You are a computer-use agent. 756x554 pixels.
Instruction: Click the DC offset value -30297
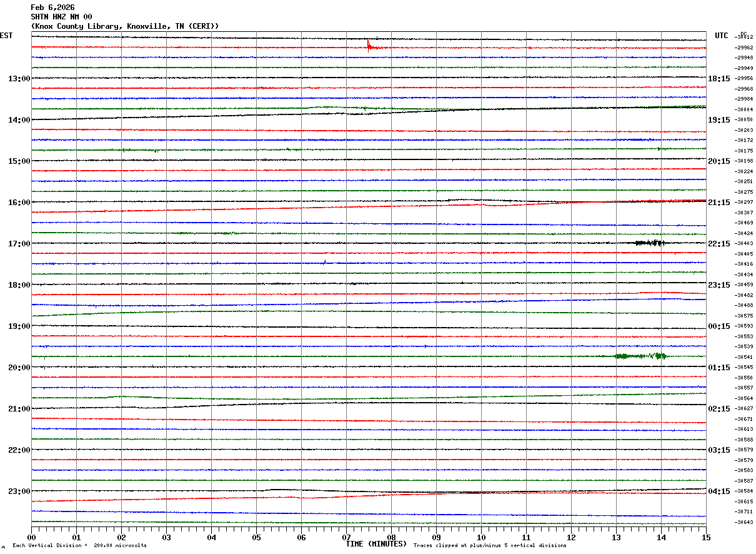744,203
